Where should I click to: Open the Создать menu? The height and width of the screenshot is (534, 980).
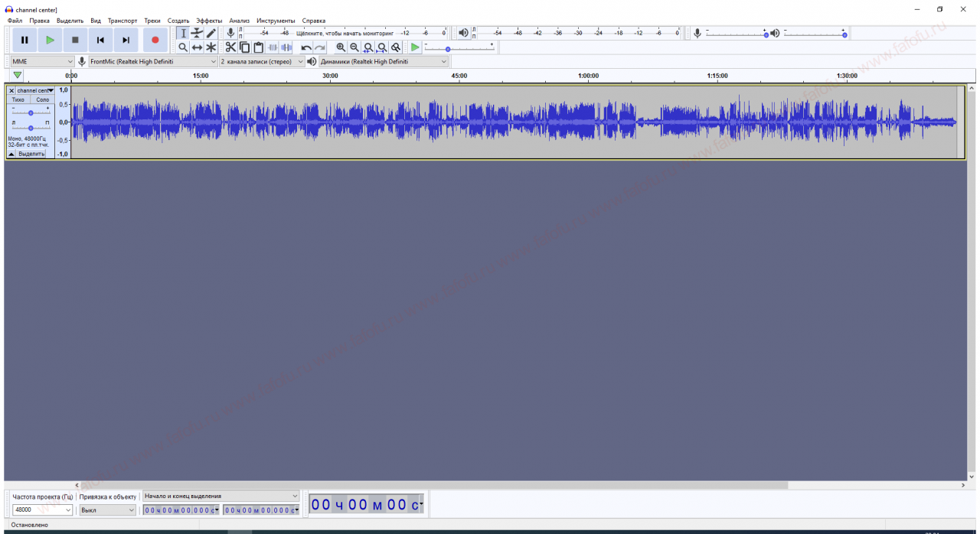178,21
